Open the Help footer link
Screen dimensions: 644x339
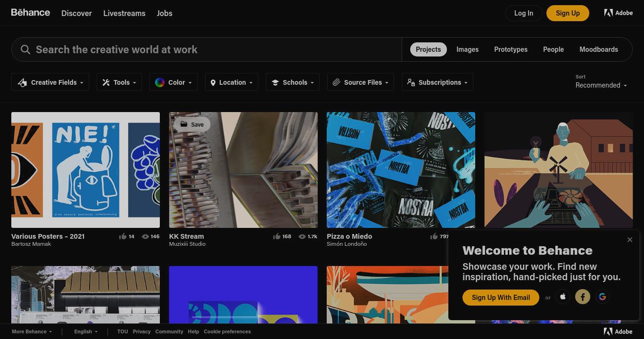click(x=193, y=331)
